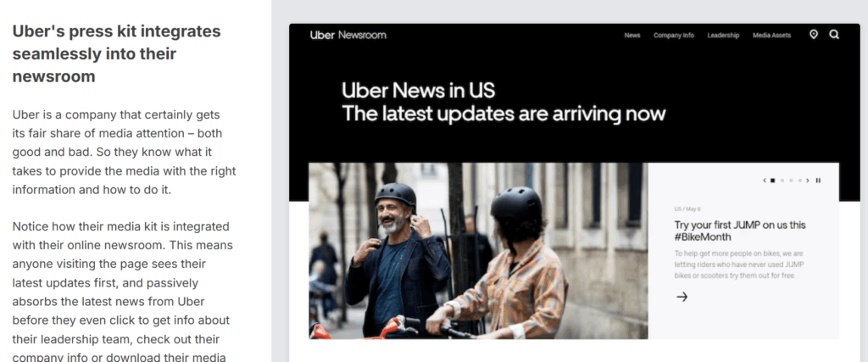Viewport: 868px width, 362px height.
Task: Select the third carousel slide dot
Action: [791, 181]
